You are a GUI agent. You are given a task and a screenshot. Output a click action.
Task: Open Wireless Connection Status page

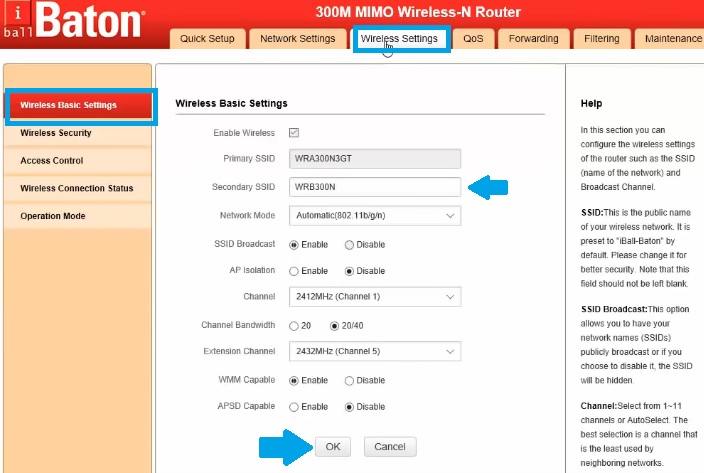[x=78, y=188]
